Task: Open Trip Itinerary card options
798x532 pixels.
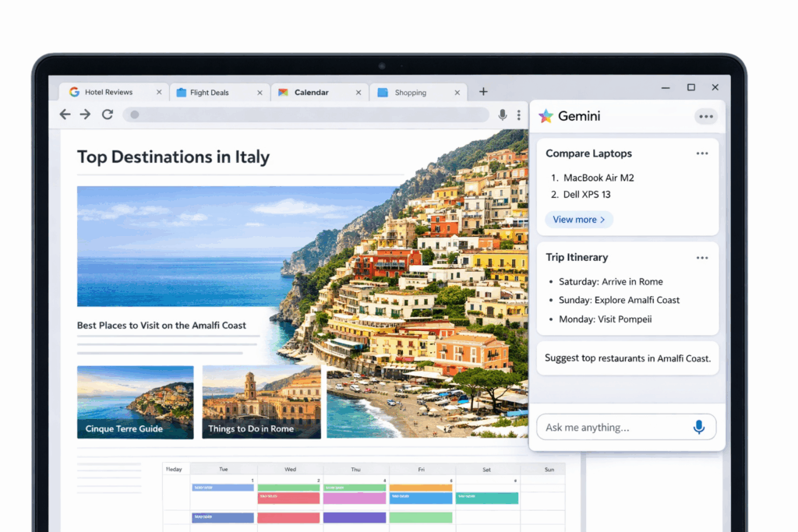Action: pyautogui.click(x=702, y=258)
